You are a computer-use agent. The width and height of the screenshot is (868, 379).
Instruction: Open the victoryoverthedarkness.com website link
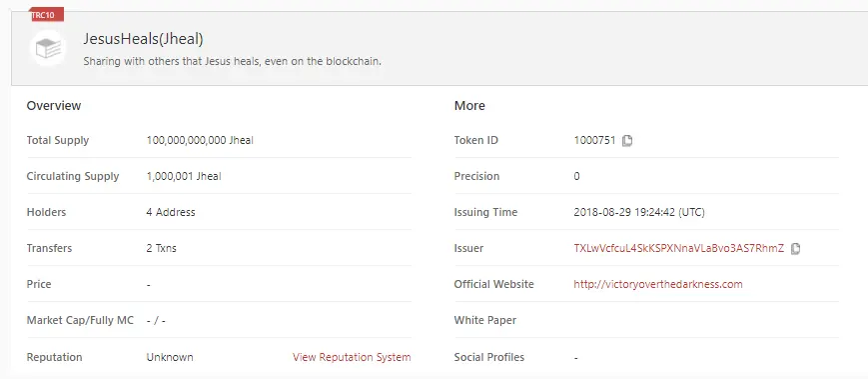pyautogui.click(x=657, y=284)
